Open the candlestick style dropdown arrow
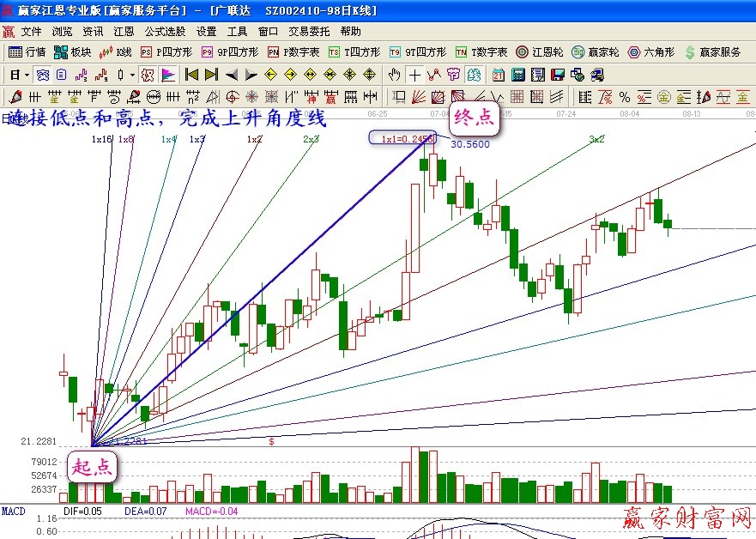Image resolution: width=756 pixels, height=539 pixels. click(x=133, y=75)
